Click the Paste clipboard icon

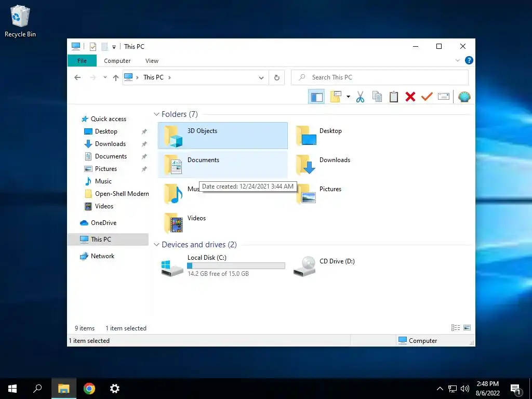tap(394, 97)
